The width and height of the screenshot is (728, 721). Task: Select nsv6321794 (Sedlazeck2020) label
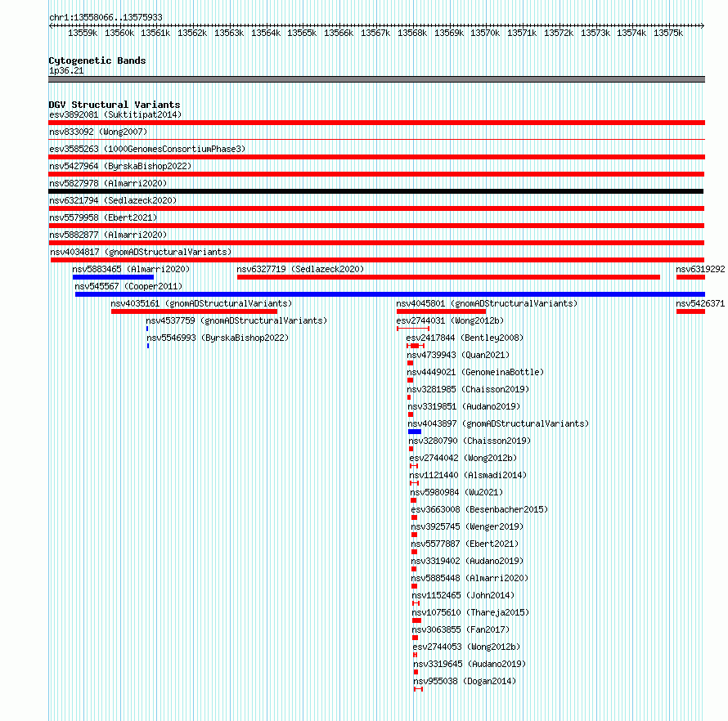(x=113, y=200)
